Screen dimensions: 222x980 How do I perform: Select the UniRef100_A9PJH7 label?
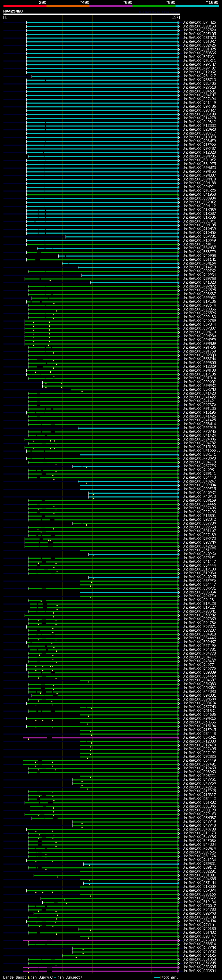click(x=199, y=65)
